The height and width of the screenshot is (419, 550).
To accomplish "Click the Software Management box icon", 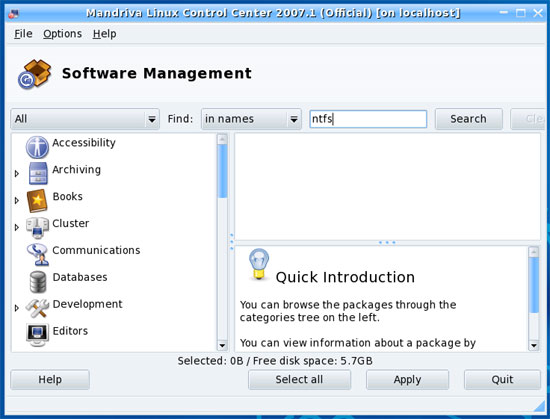I will (x=34, y=74).
